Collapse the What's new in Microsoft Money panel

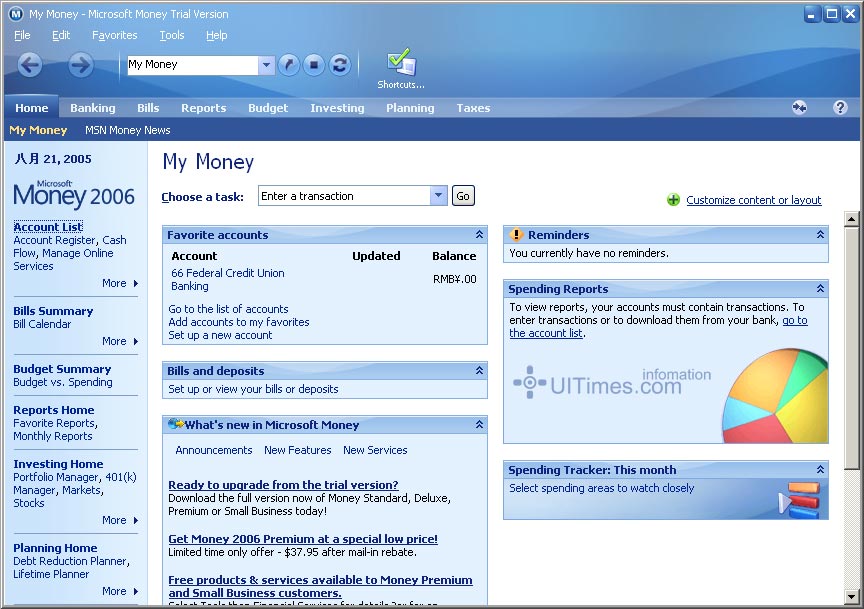(x=479, y=424)
